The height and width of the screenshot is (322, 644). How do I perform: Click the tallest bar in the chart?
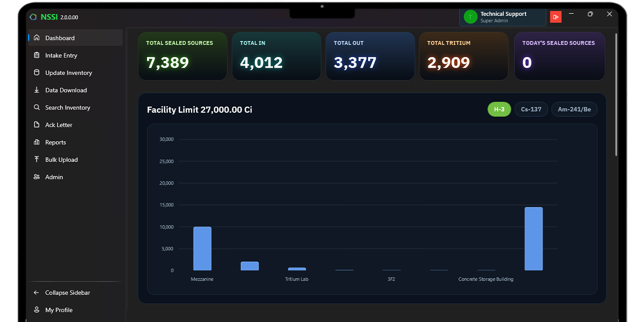pyautogui.click(x=533, y=239)
